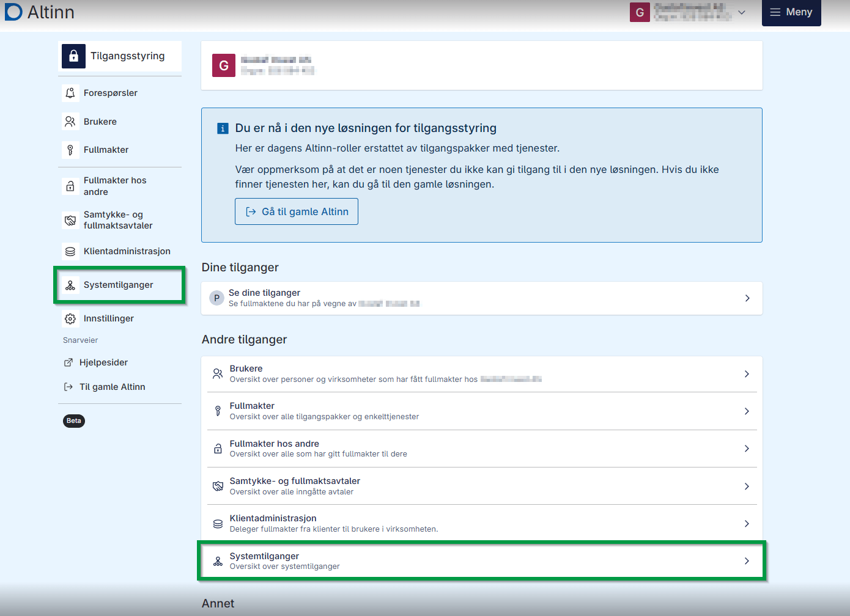The image size is (850, 616).
Task: Open Brukere overview under Andre tilganger
Action: pos(482,374)
